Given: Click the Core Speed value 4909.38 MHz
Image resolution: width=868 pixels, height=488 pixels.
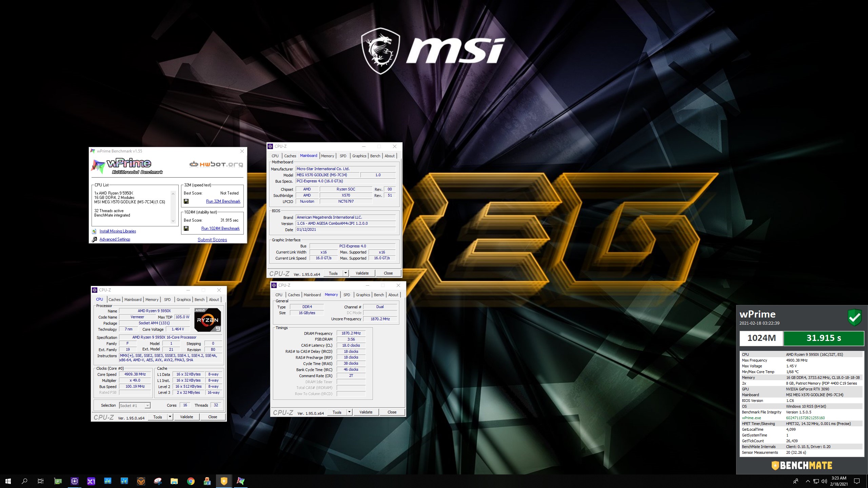Looking at the screenshot, I should [135, 374].
